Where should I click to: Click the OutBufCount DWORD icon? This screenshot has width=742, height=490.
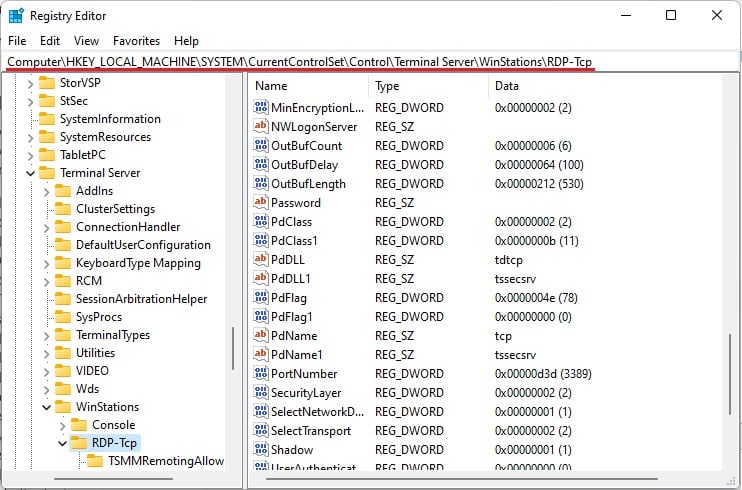point(261,145)
